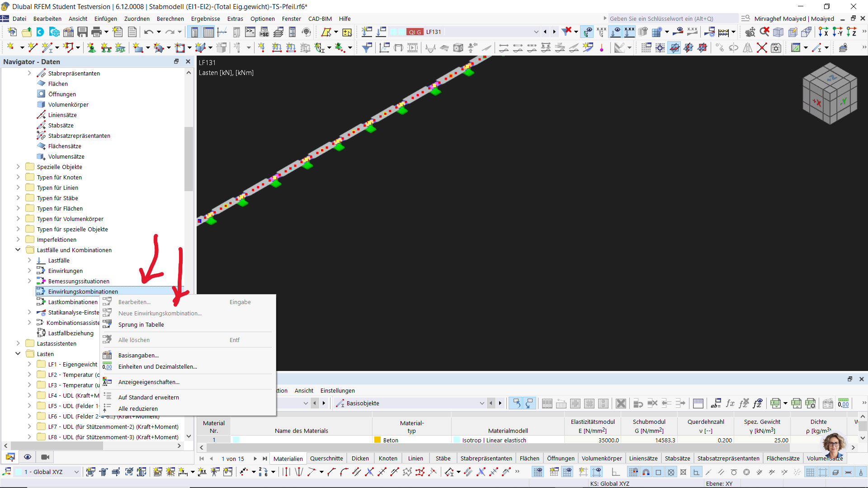Toggle the table panel display icon
This screenshot has width=868, height=488.
[208, 32]
